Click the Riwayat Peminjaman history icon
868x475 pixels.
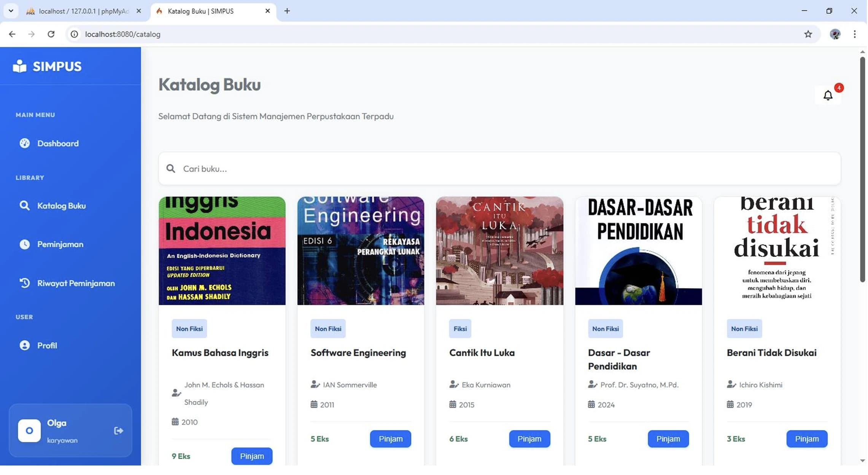coord(25,283)
